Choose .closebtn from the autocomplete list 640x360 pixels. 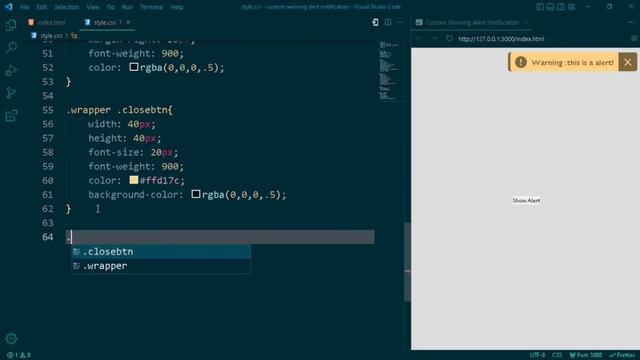click(x=161, y=252)
